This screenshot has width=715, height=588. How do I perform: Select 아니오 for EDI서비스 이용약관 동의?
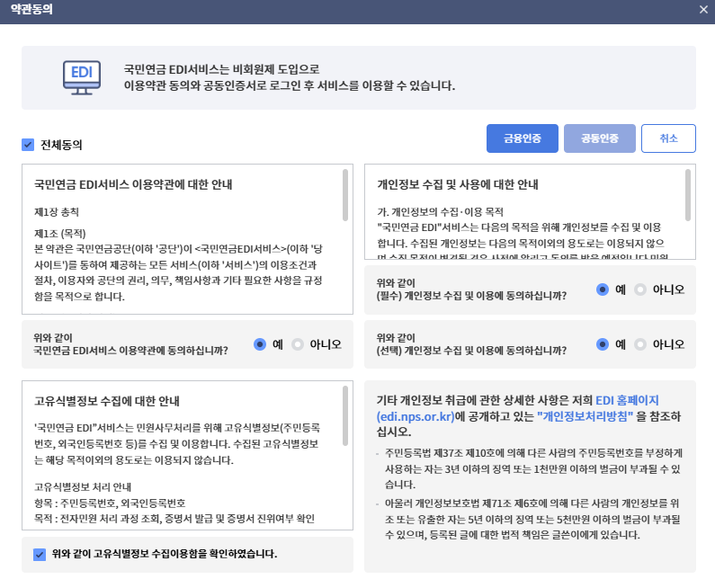point(298,344)
